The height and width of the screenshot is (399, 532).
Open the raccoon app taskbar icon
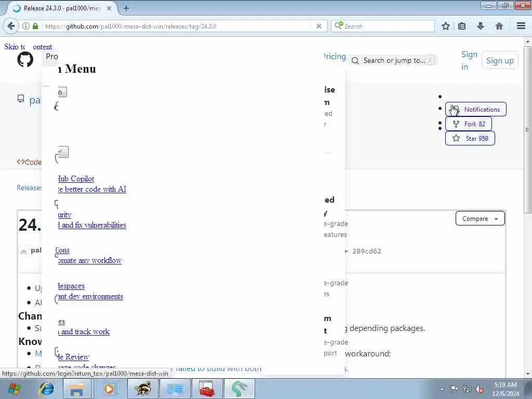pos(143,389)
